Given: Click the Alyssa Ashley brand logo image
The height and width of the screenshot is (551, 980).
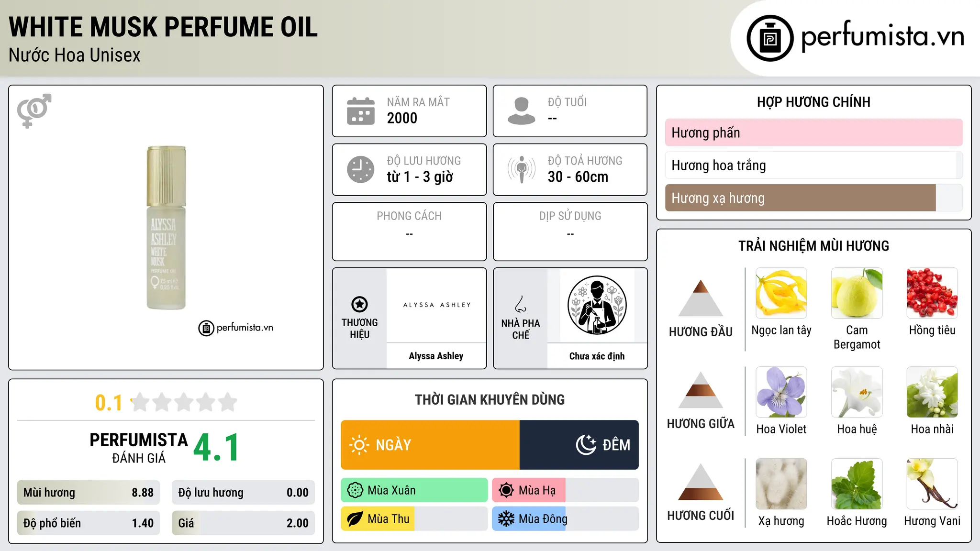Looking at the screenshot, I should (436, 305).
